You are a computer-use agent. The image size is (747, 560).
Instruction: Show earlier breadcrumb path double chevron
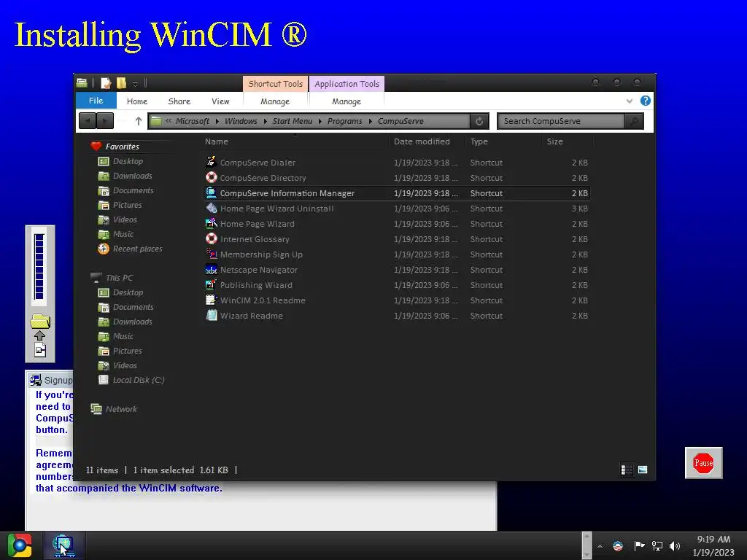click(169, 121)
